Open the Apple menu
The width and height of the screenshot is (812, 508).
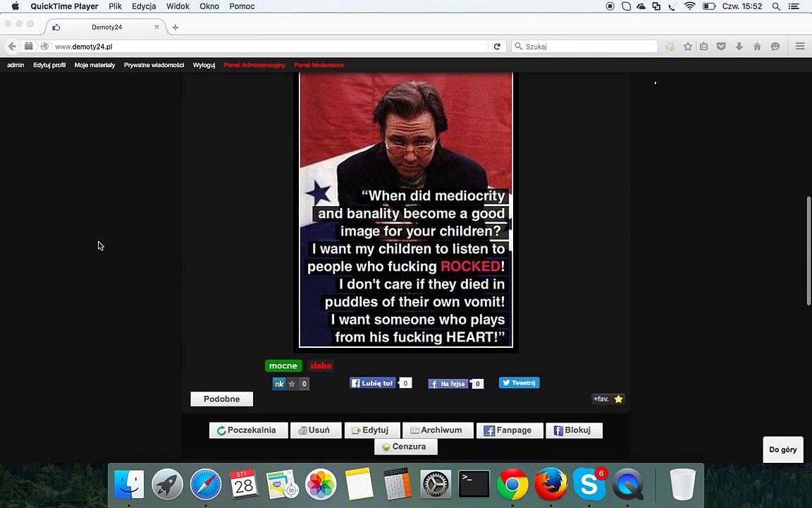[x=15, y=6]
